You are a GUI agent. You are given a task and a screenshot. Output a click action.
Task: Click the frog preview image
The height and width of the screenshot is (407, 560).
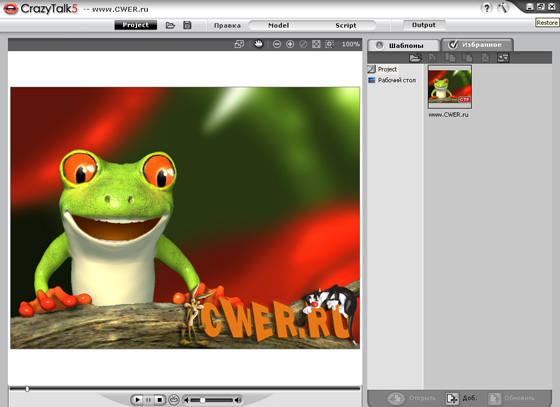(185, 218)
